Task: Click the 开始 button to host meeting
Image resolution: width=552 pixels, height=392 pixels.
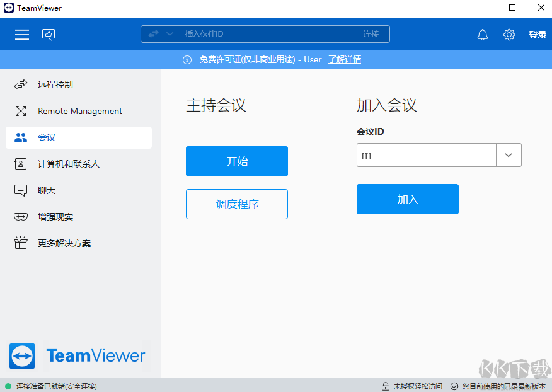Action: (236, 161)
